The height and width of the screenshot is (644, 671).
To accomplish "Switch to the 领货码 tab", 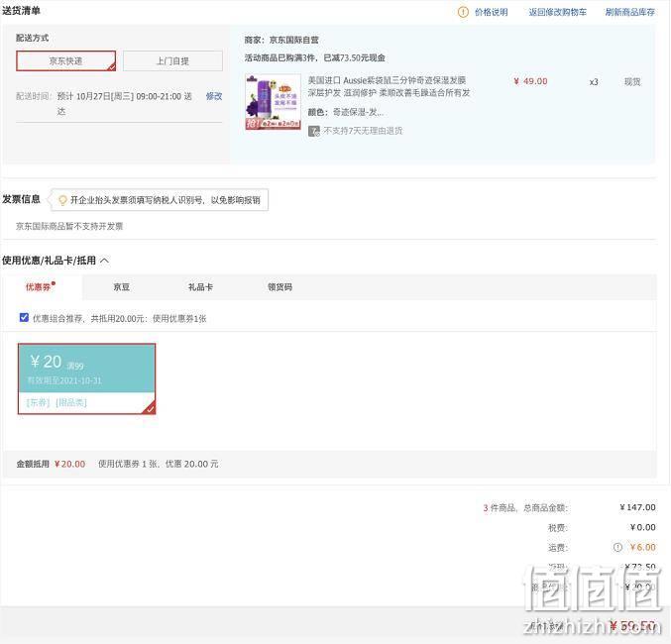I will click(280, 287).
